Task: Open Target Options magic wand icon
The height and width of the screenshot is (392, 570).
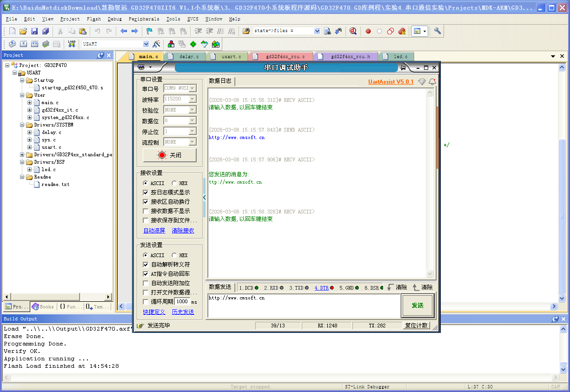Action: click(157, 44)
